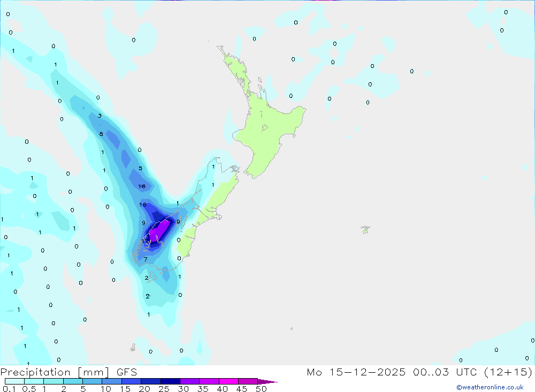
Task: Open the ©weatheronline.co.uk link
Action: (x=490, y=387)
